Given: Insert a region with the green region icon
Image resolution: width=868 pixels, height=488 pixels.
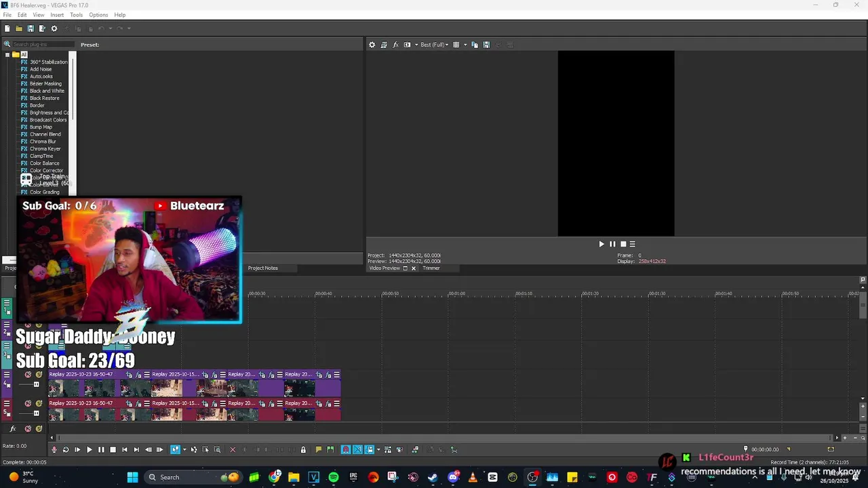Looking at the screenshot, I should 330,449.
